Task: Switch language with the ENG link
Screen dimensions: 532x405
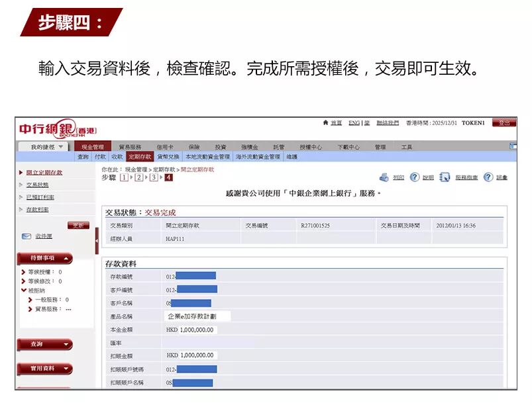Action: (x=354, y=122)
